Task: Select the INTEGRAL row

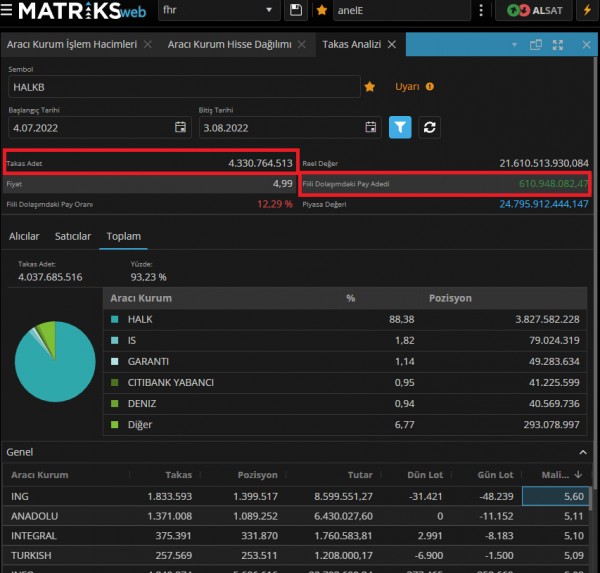Action: click(297, 536)
